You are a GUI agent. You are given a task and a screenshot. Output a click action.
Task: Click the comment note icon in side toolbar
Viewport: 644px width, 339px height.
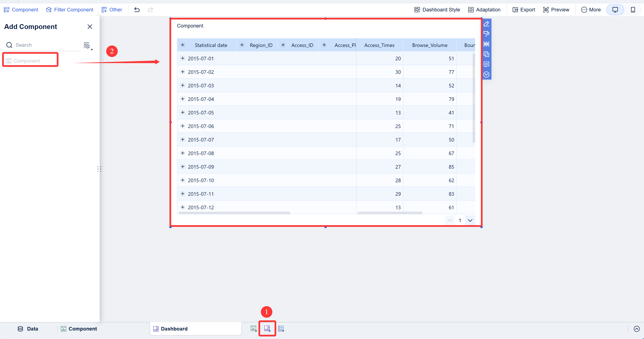(x=486, y=65)
